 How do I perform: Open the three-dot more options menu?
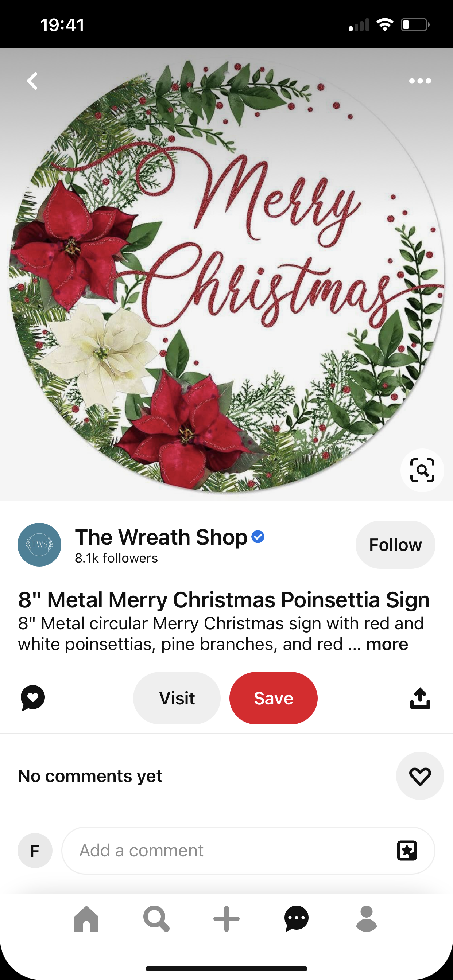click(420, 81)
